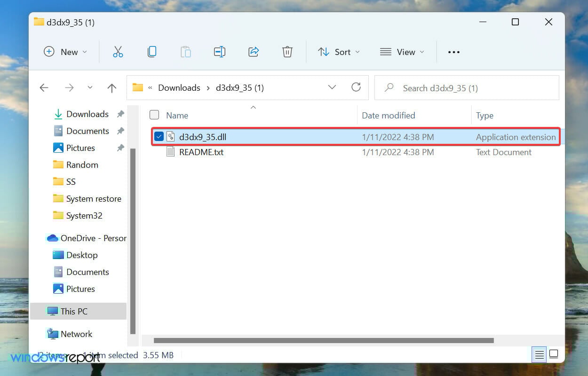This screenshot has width=588, height=376.
Task: Click the Delete trash icon
Action: 287,52
